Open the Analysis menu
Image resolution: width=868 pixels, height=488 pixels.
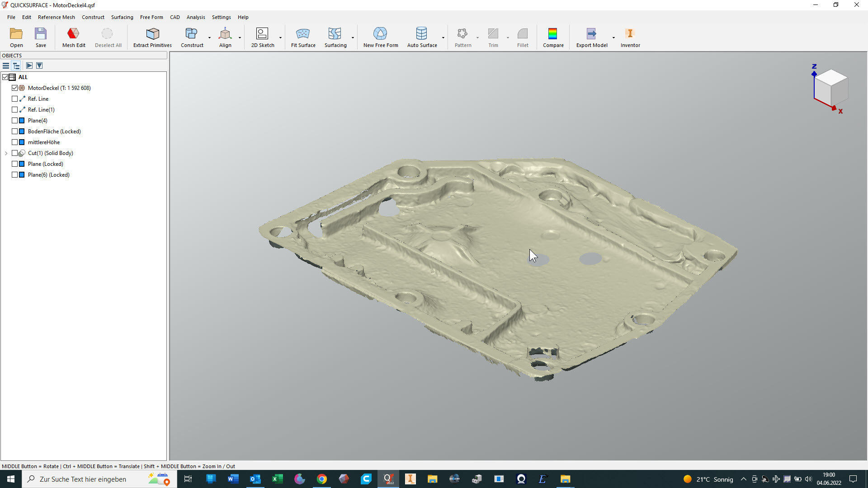[x=195, y=17]
